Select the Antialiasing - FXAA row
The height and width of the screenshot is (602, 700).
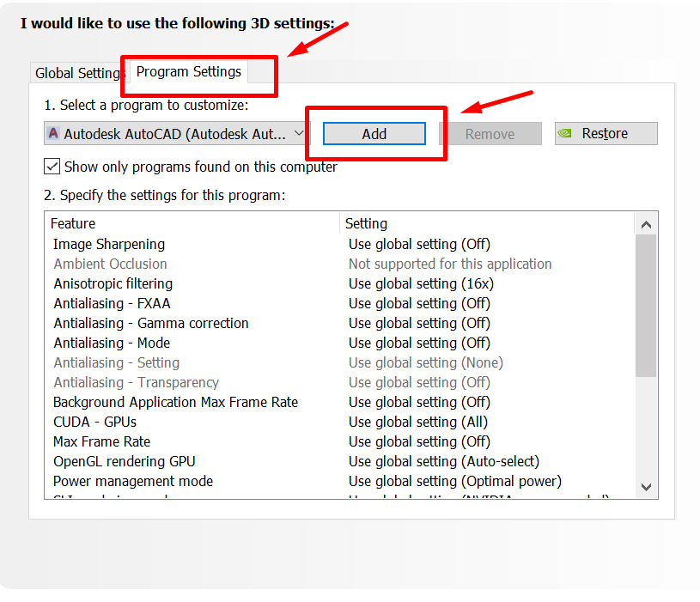(x=112, y=303)
